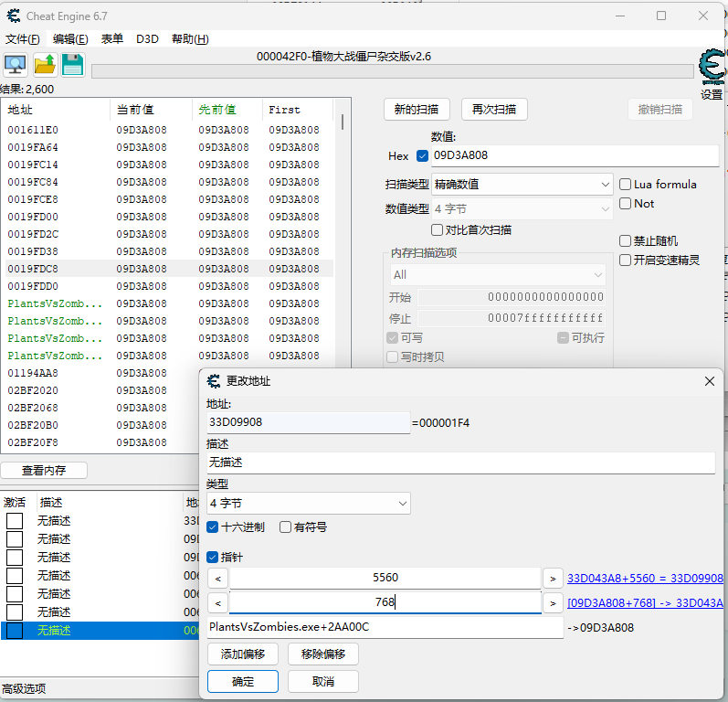Viewport: 728px width, 702px height.
Task: Click the Cheat Engine settings logo
Action: coord(712,68)
